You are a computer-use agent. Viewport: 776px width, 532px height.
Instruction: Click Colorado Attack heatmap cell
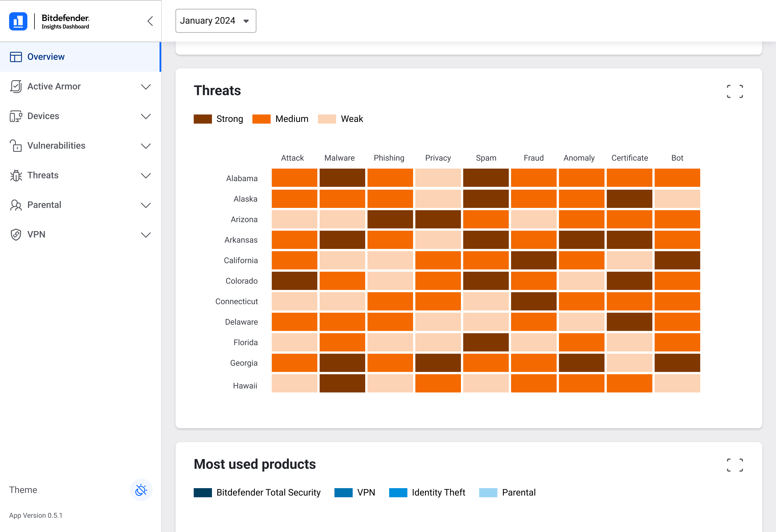point(295,281)
